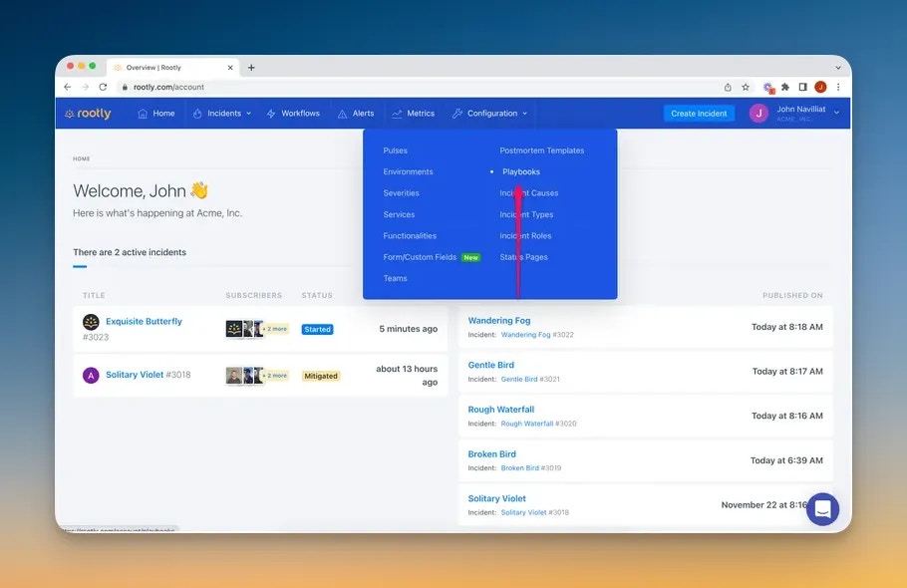Image resolution: width=907 pixels, height=588 pixels.
Task: Click the browser forward arrow
Action: [x=85, y=87]
